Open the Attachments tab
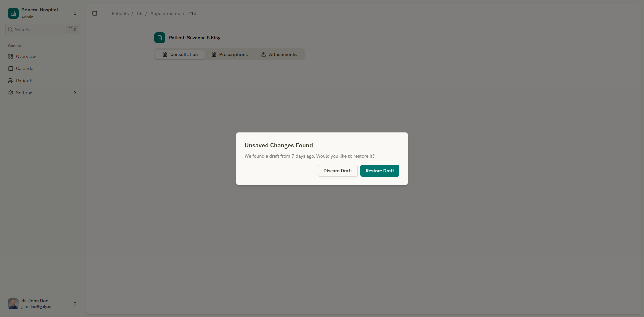Screen dimensions: 644x317 pyautogui.click(x=282, y=54)
